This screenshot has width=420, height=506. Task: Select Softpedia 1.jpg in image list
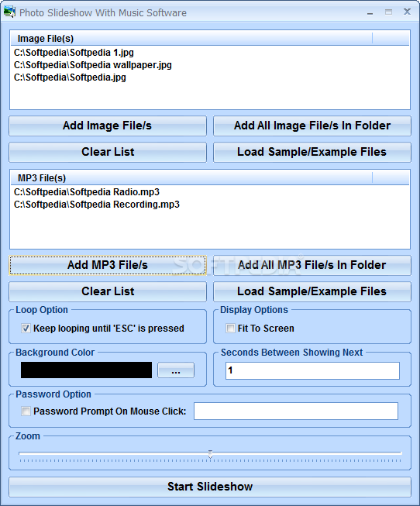pos(74,53)
